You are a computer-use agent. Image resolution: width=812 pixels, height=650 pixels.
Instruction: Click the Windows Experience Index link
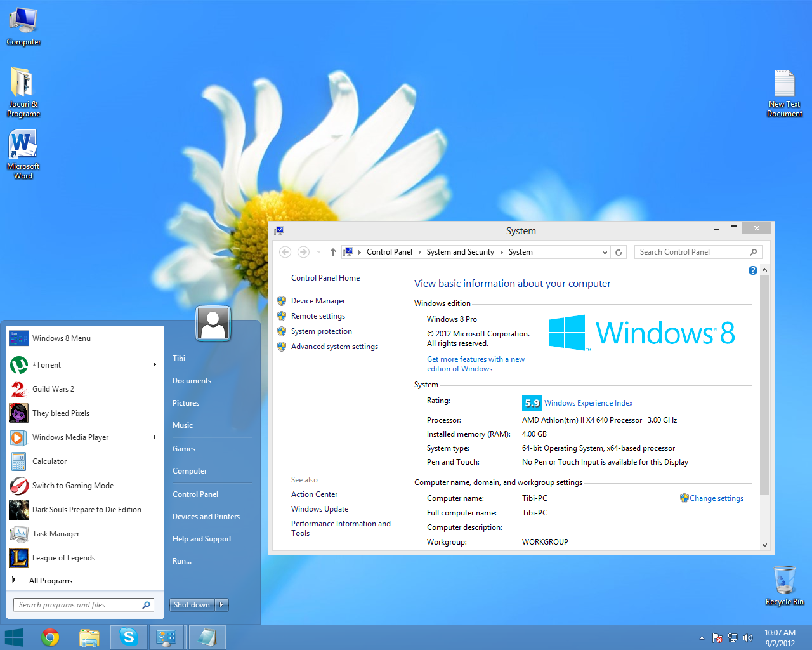[589, 403]
